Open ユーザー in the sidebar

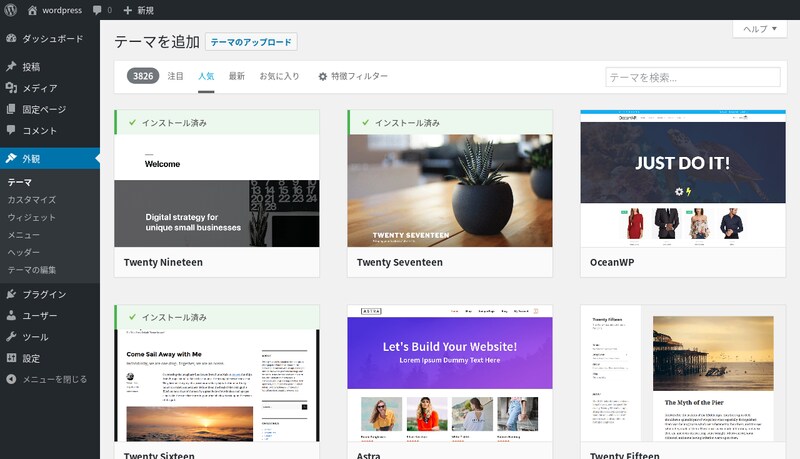[x=39, y=316]
